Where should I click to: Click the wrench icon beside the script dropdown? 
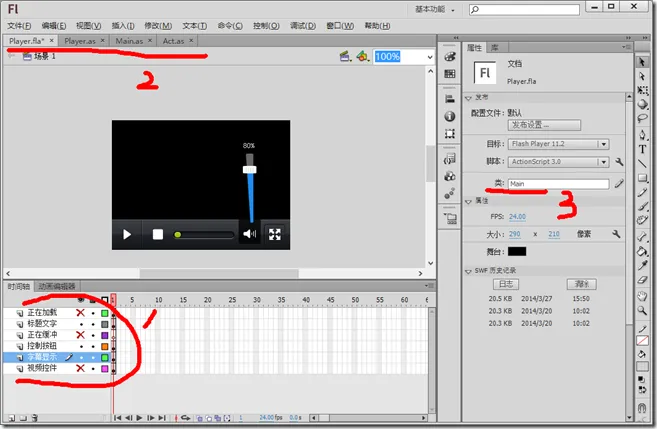pos(620,161)
